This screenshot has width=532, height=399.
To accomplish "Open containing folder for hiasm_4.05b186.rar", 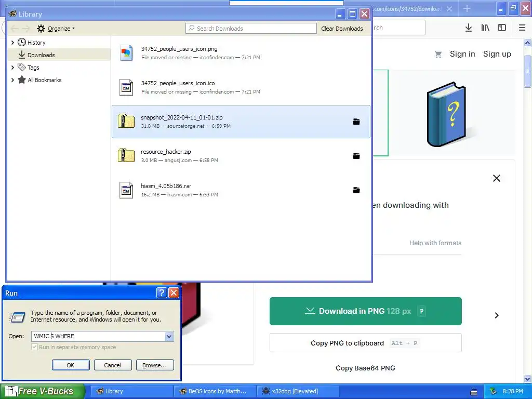I will point(356,190).
